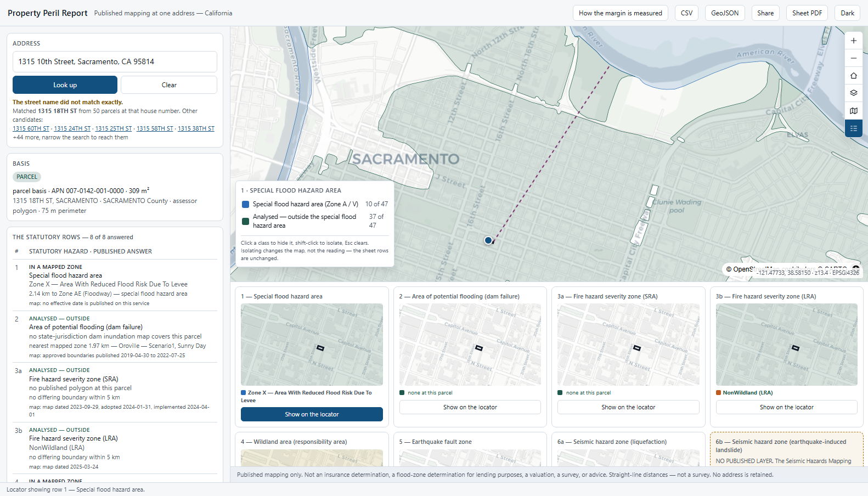Share the report
The image size is (868, 496).
coord(765,13)
